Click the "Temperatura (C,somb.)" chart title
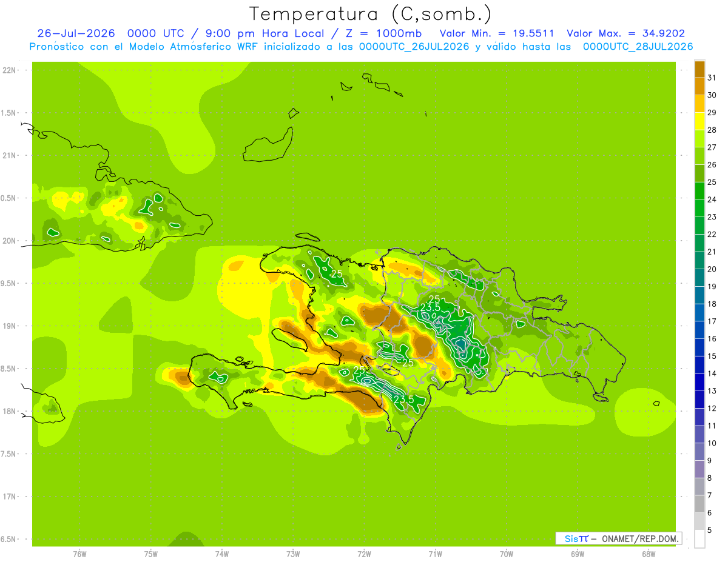728x562 pixels. coord(370,14)
